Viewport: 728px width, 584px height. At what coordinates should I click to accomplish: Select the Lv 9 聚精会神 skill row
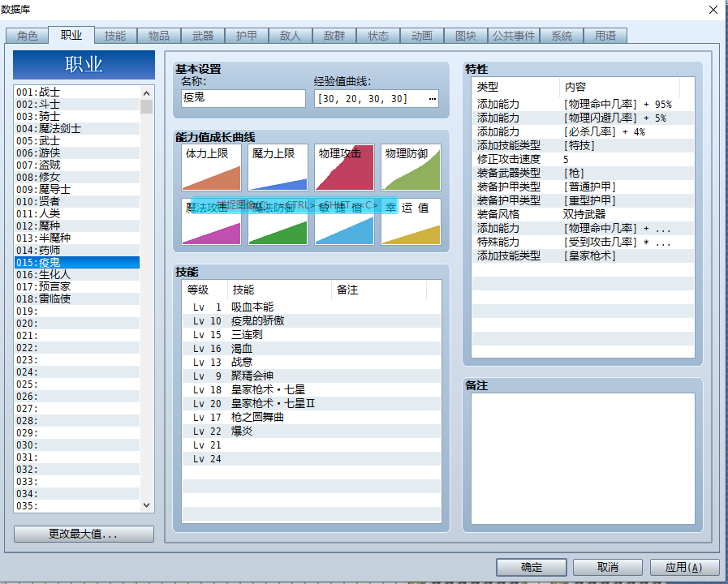click(312, 376)
